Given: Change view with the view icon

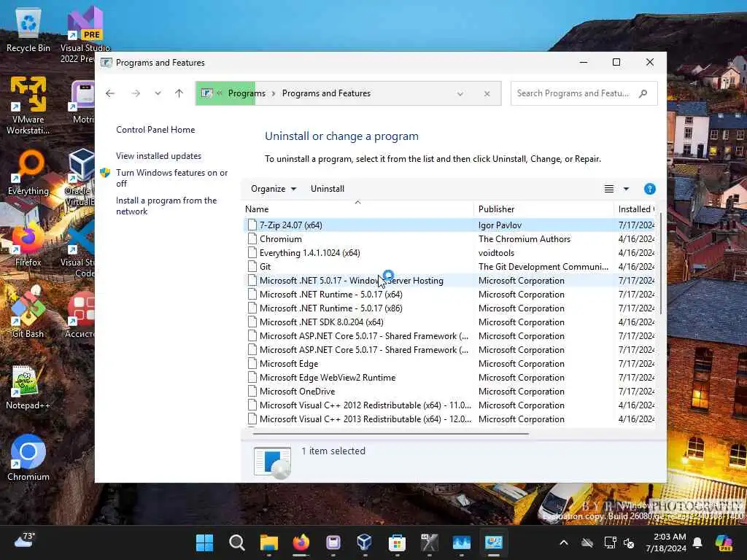Looking at the screenshot, I should click(x=609, y=189).
